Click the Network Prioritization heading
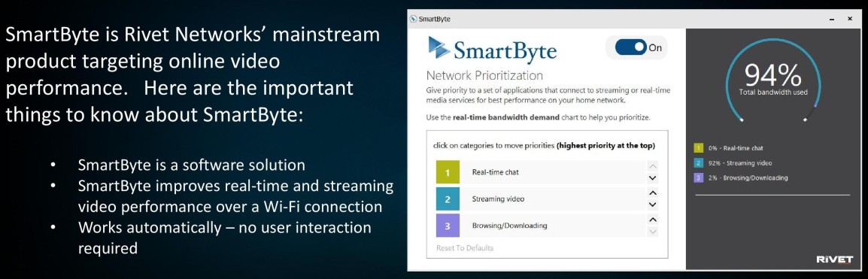This screenshot has height=279, width=868. click(484, 75)
